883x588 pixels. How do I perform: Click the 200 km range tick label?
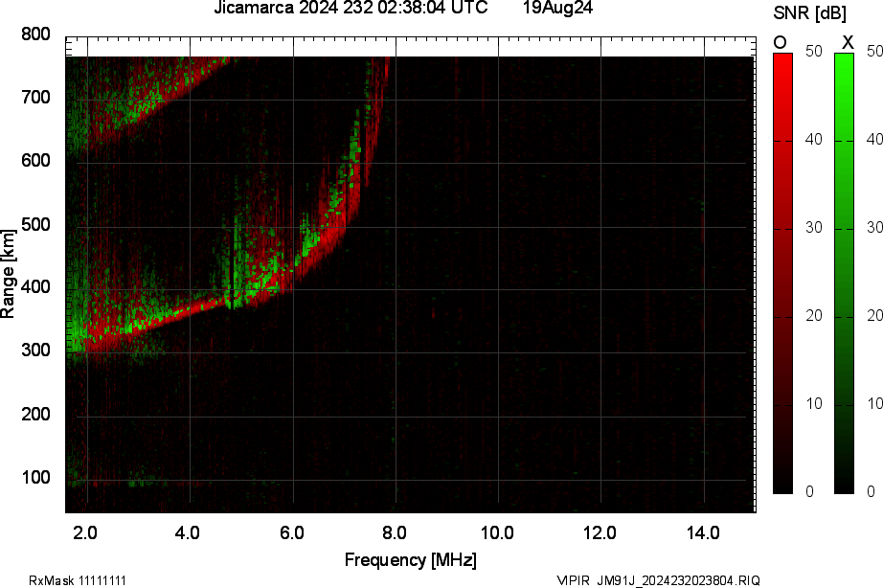pyautogui.click(x=35, y=414)
